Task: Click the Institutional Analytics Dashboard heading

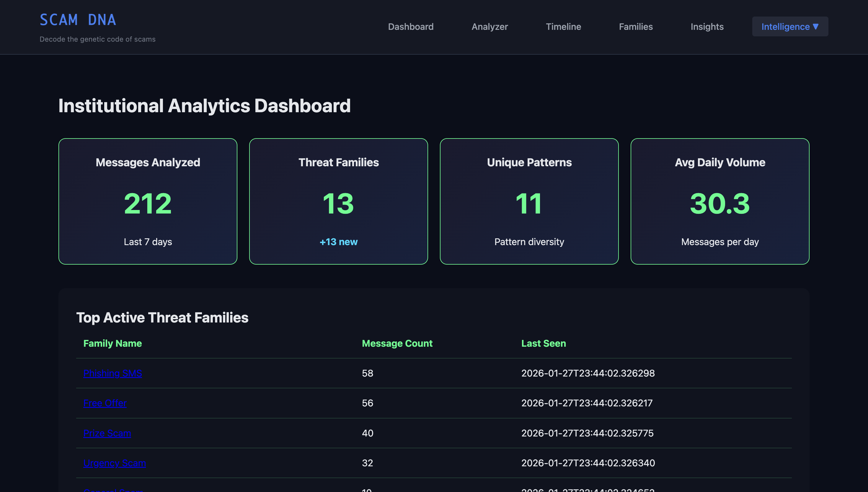Action: (204, 106)
